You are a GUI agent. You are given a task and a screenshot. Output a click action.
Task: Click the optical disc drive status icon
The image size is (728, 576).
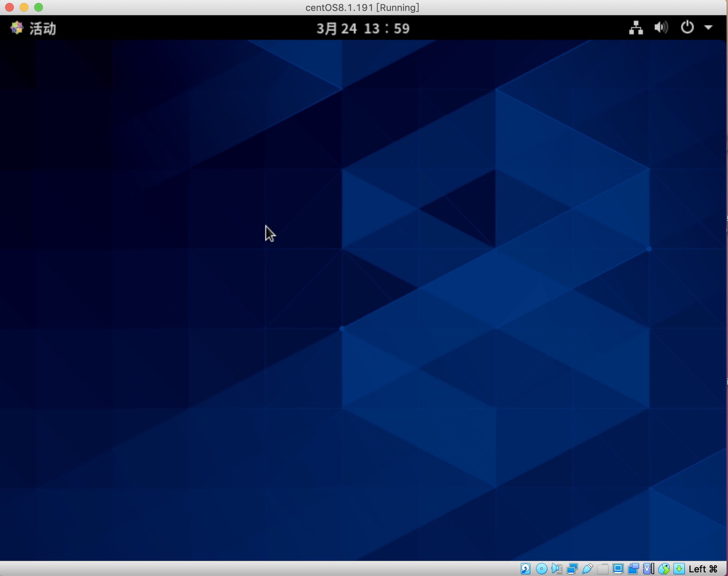click(x=541, y=568)
